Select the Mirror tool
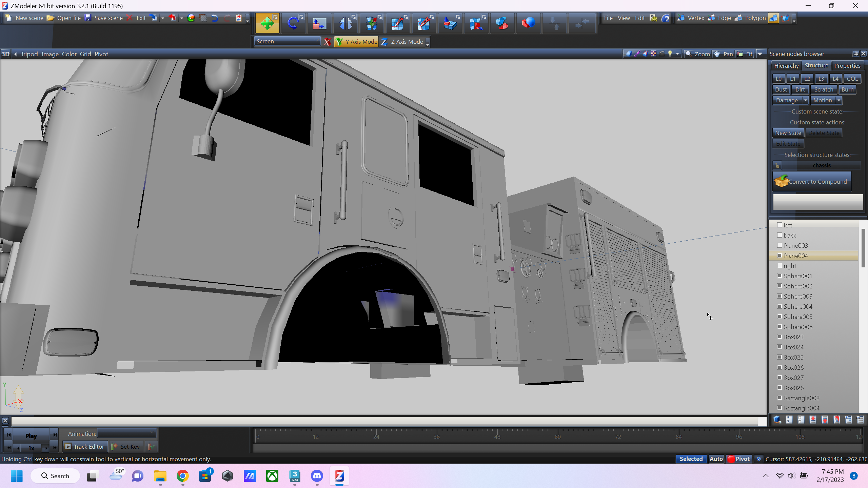Image resolution: width=868 pixels, height=488 pixels. (x=345, y=23)
